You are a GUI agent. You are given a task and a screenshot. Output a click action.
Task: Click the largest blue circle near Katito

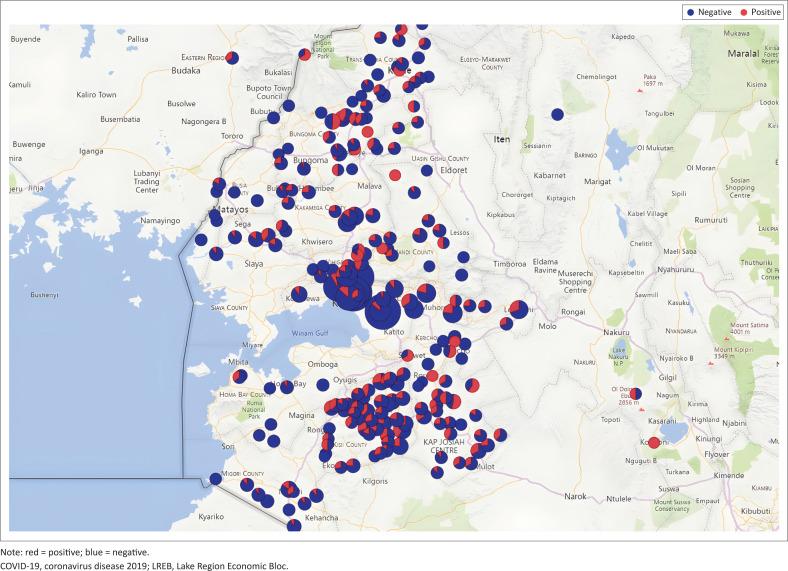point(383,310)
